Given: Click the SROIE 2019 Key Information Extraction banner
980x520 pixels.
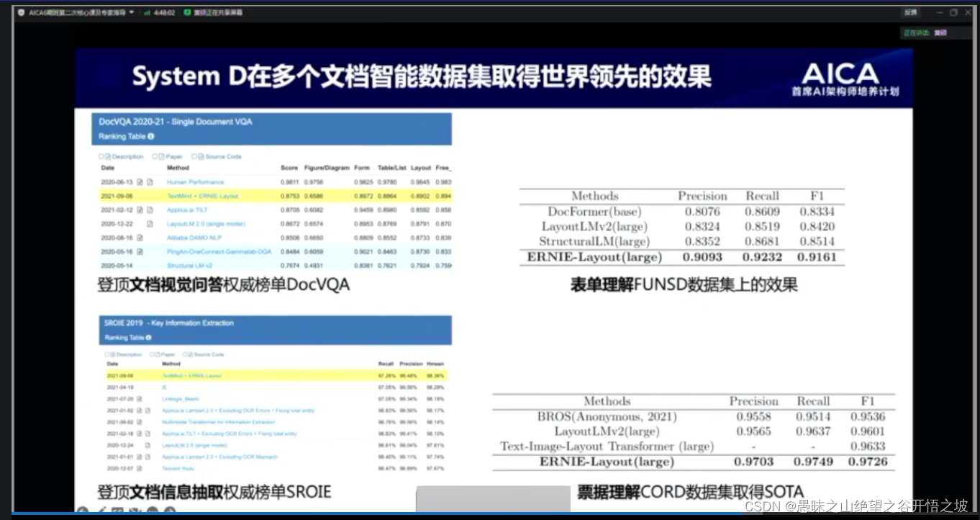Looking at the screenshot, I should 275,330.
